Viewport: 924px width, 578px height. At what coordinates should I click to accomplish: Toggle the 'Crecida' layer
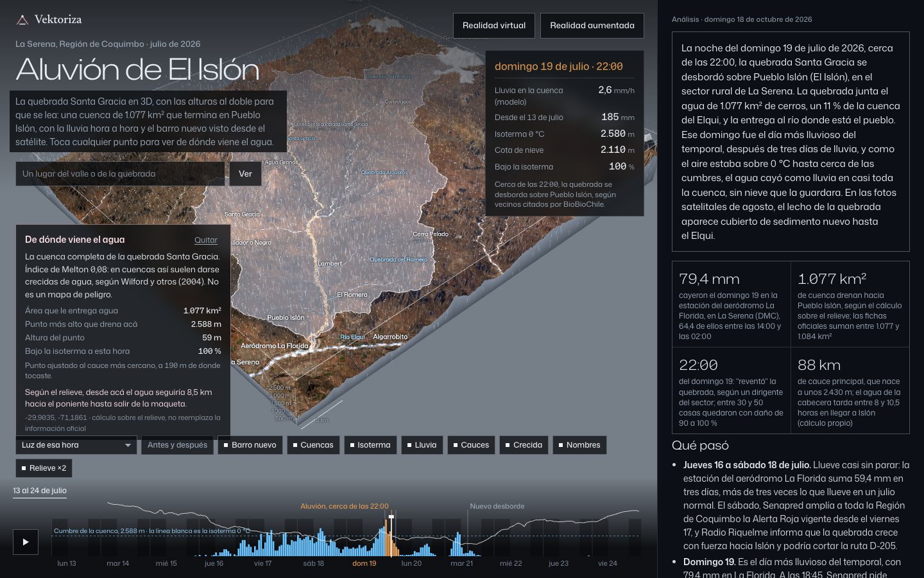[524, 445]
